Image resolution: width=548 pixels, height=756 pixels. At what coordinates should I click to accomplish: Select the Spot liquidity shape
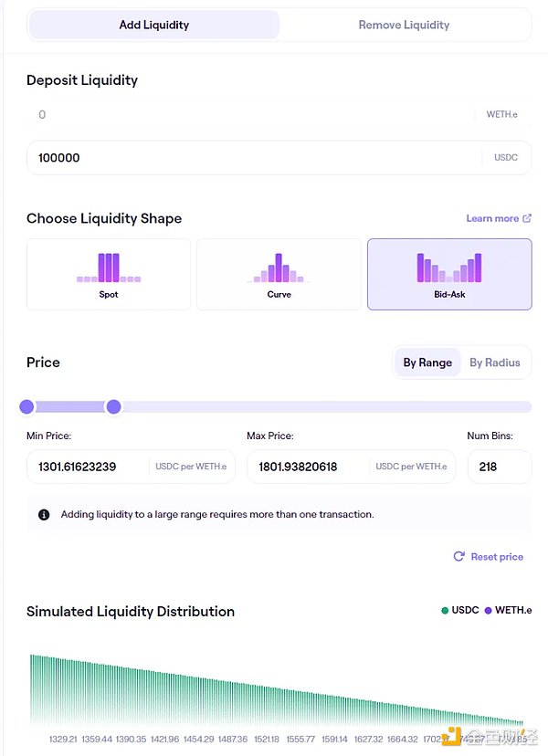click(x=109, y=274)
